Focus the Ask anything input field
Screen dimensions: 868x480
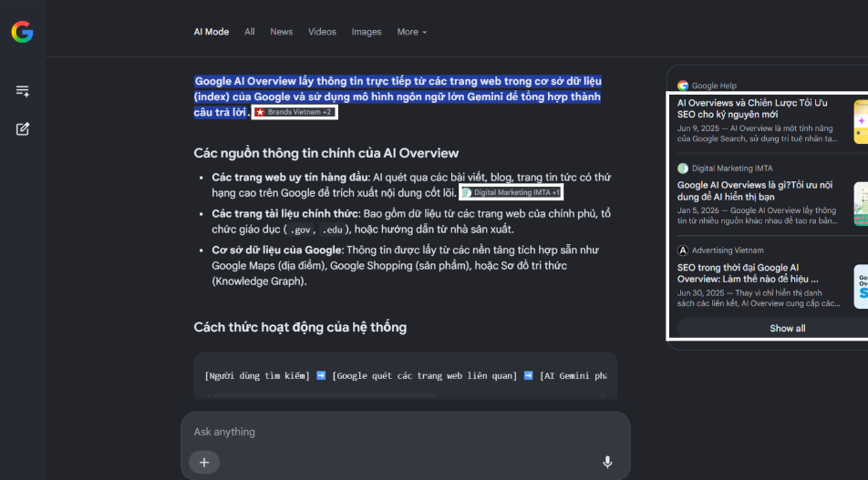405,432
